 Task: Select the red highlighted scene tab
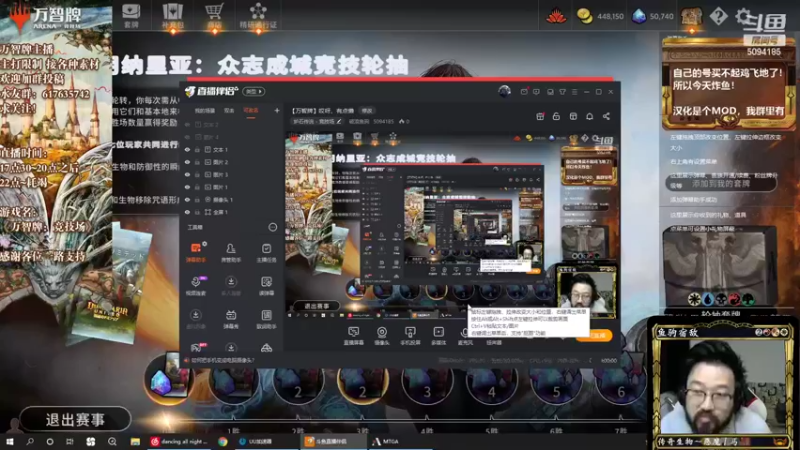251,110
